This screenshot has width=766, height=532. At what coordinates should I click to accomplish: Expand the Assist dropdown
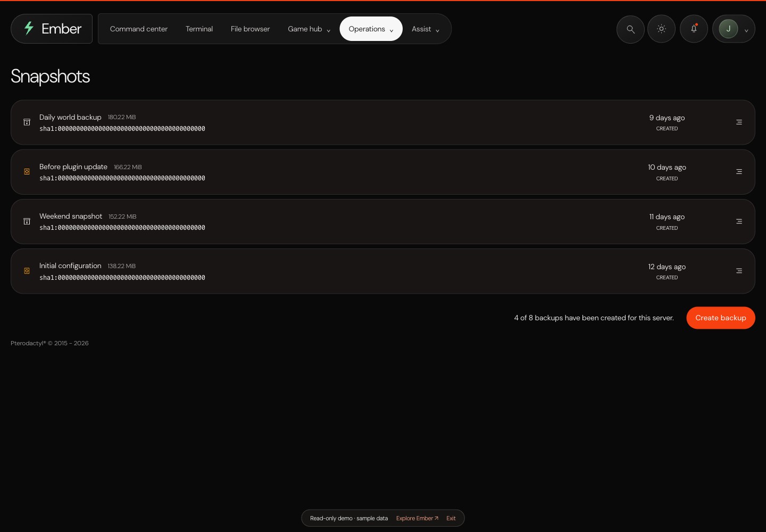click(426, 29)
